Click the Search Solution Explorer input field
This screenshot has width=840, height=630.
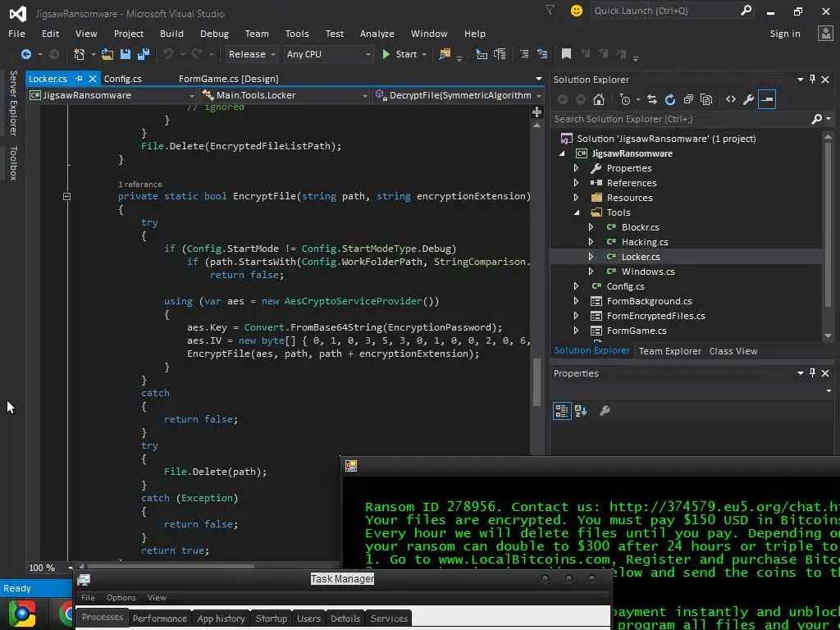680,119
